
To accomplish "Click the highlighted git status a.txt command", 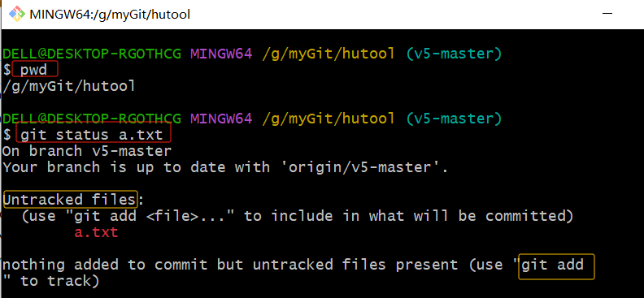I will [94, 134].
